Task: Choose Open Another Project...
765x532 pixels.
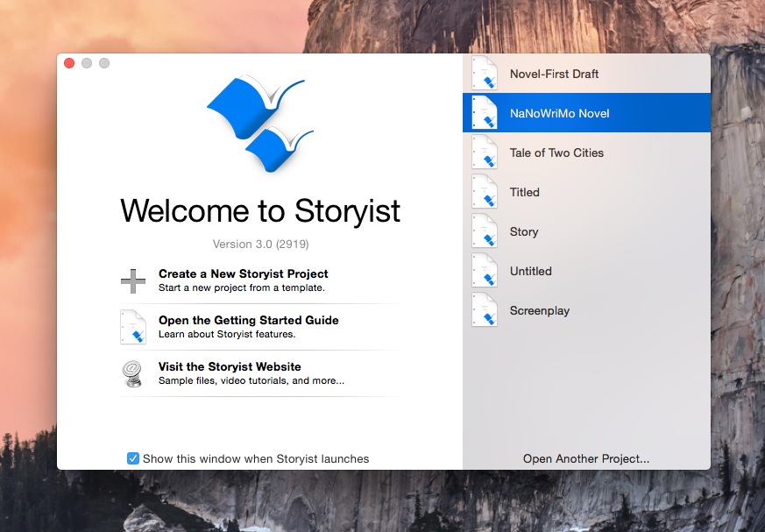Action: pyautogui.click(x=586, y=458)
